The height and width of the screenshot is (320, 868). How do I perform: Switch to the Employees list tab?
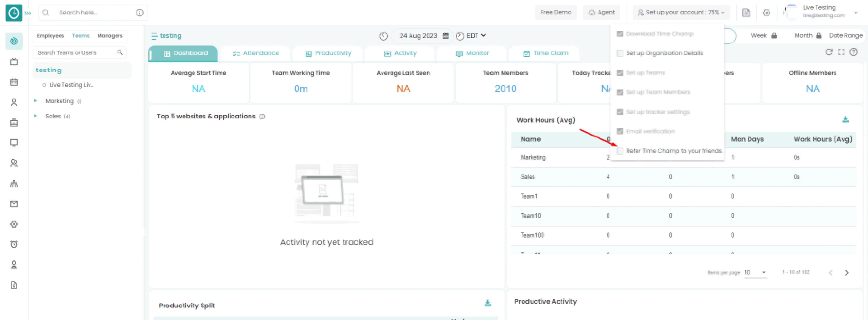tap(50, 36)
